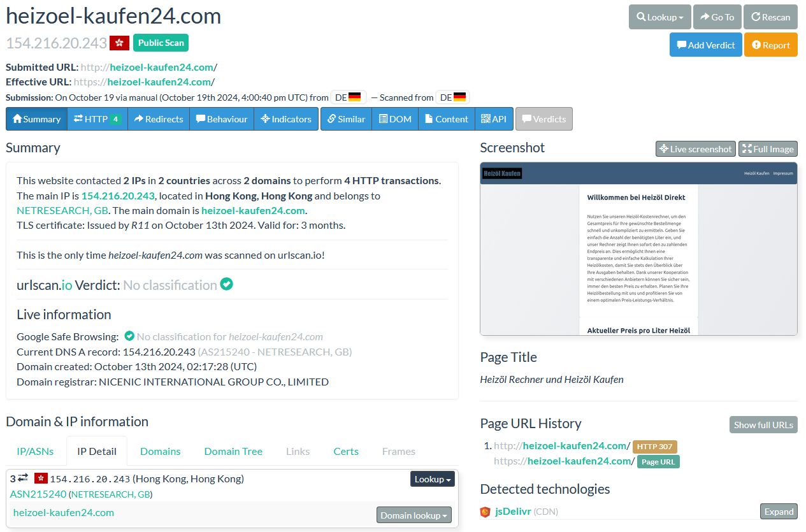Click the http URL in Page URL History
The width and height of the screenshot is (806, 532).
562,446
